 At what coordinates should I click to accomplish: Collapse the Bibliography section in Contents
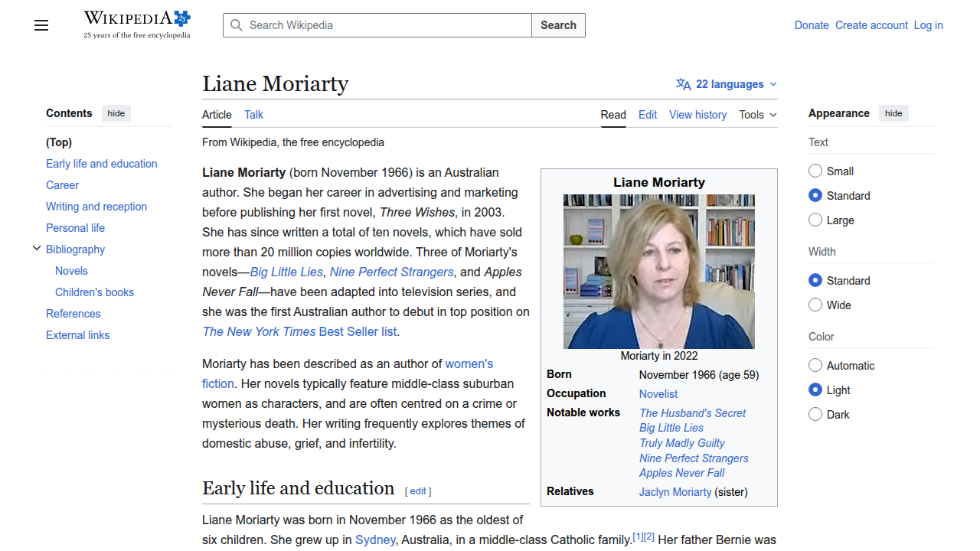(x=36, y=249)
